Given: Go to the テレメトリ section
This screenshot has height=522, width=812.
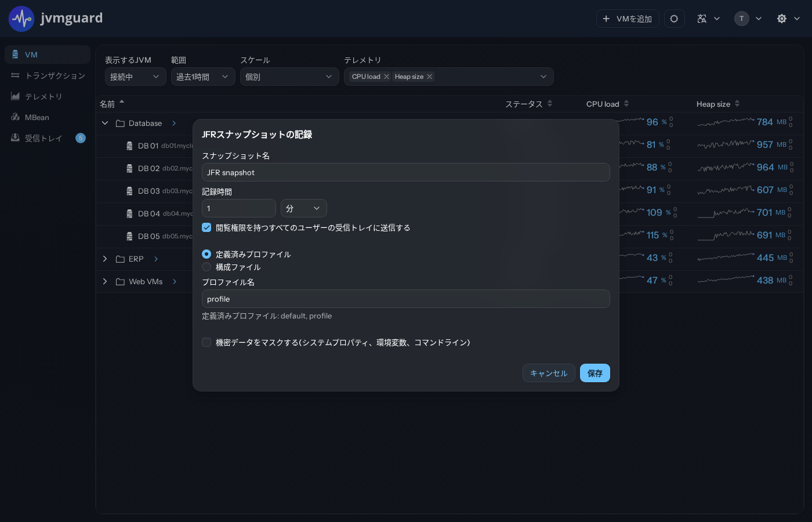Looking at the screenshot, I should [x=48, y=96].
